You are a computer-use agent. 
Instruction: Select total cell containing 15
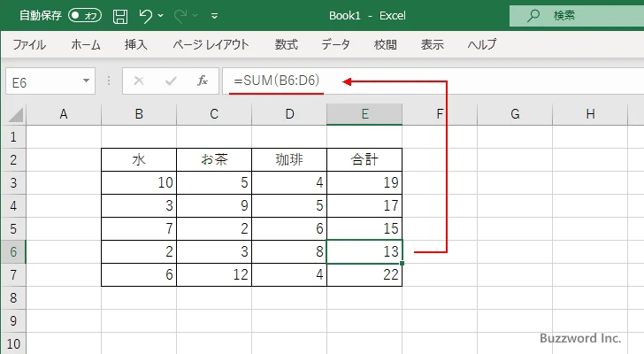coord(364,228)
